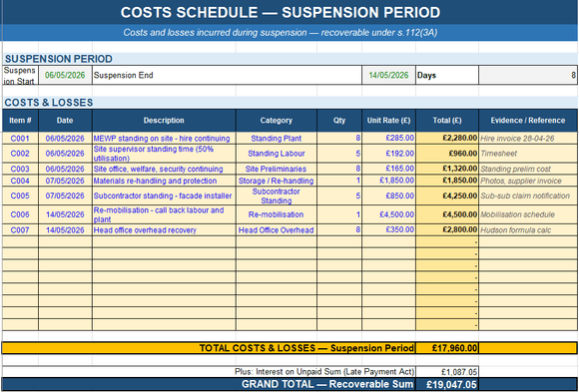Select unit rate £192.00

click(x=389, y=154)
